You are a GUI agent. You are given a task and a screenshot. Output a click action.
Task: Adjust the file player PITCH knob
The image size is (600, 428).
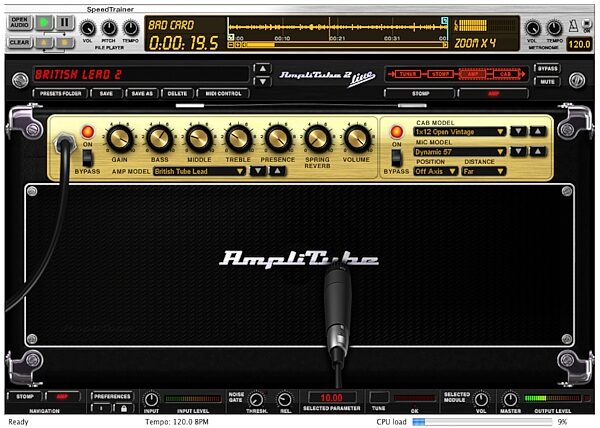(109, 29)
